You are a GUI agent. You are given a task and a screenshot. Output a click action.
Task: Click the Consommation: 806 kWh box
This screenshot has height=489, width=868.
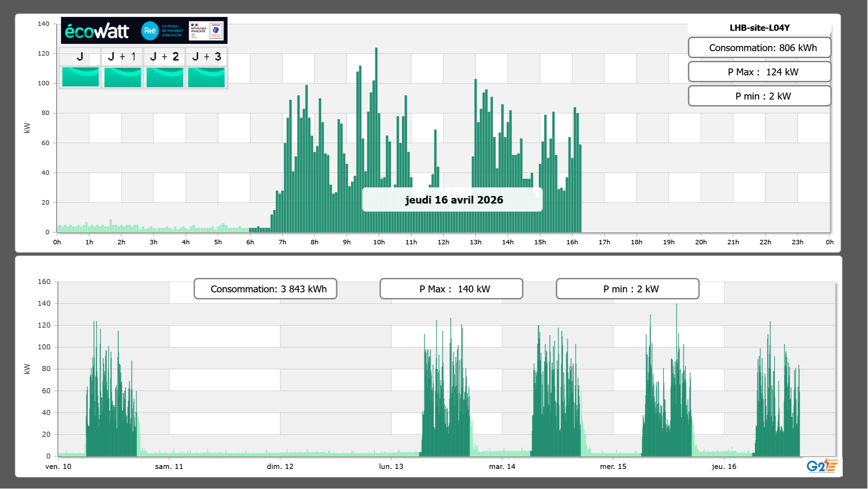759,48
